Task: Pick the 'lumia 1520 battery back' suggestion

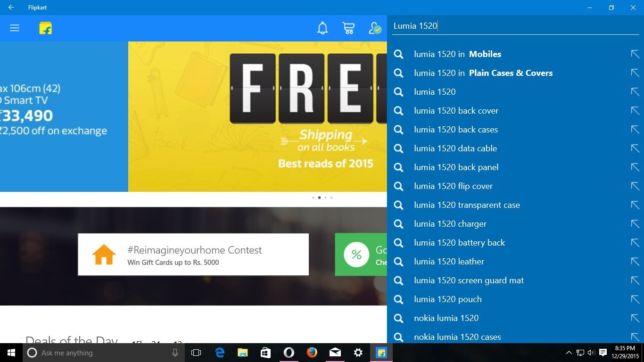Action: pyautogui.click(x=515, y=243)
